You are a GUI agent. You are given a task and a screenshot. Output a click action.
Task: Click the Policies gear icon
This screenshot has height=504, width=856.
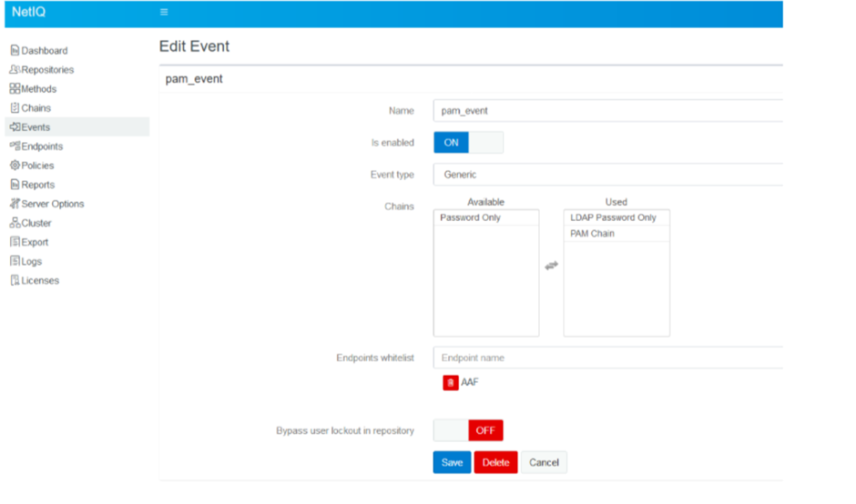pyautogui.click(x=15, y=165)
